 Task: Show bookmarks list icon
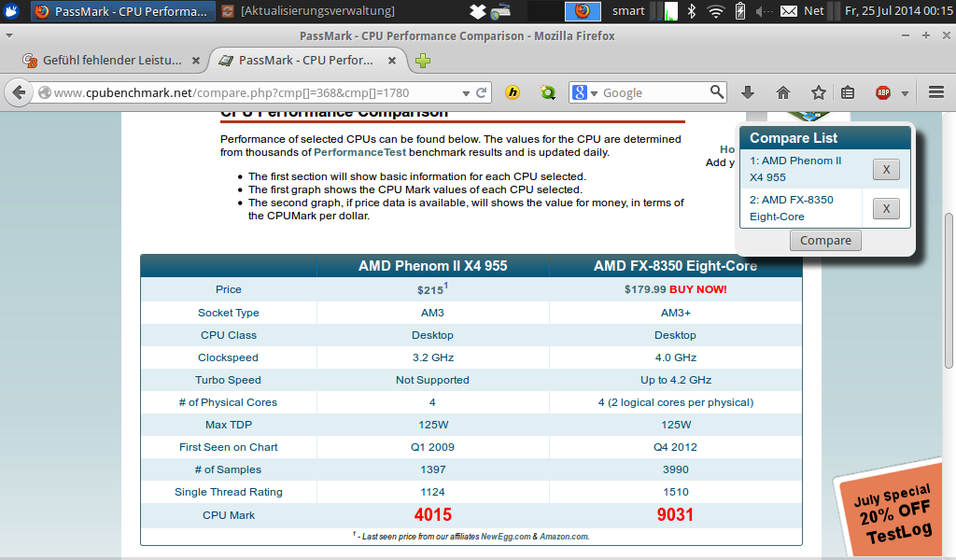click(848, 92)
